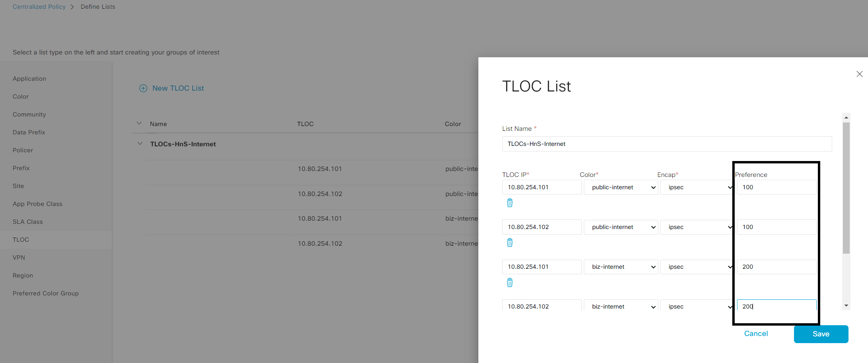Navigate back via Centralized Policy breadcrumb
Viewport: 868px width, 363px height.
coord(39,6)
